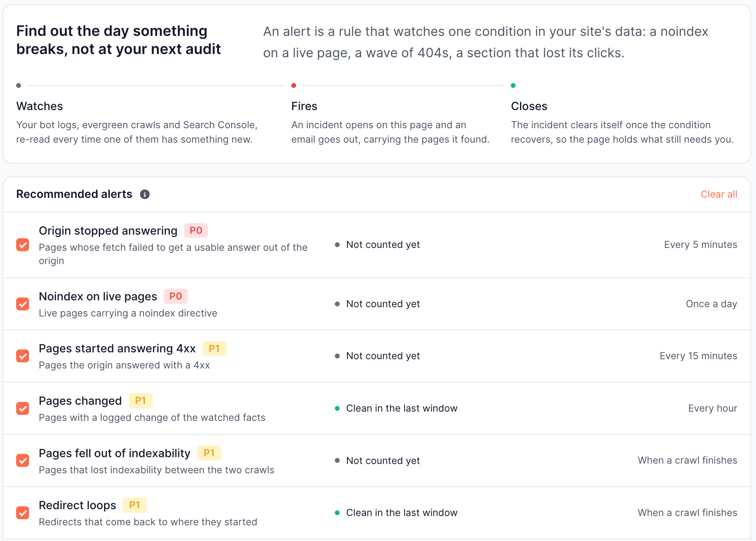Click the P1 badge next to Redirect loops
Viewport: 756px width, 541px height.
(x=135, y=505)
